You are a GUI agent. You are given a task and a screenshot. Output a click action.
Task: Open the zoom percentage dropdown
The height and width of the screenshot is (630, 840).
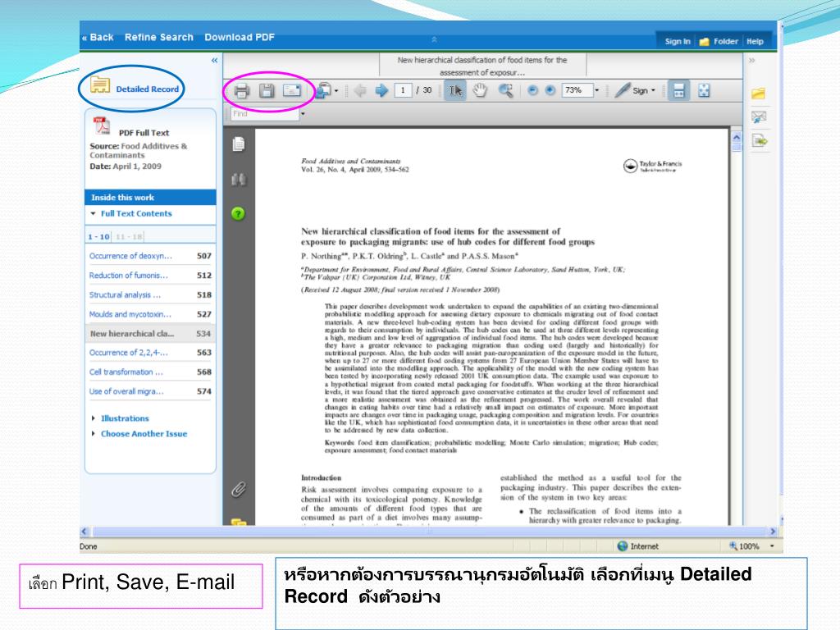point(596,90)
